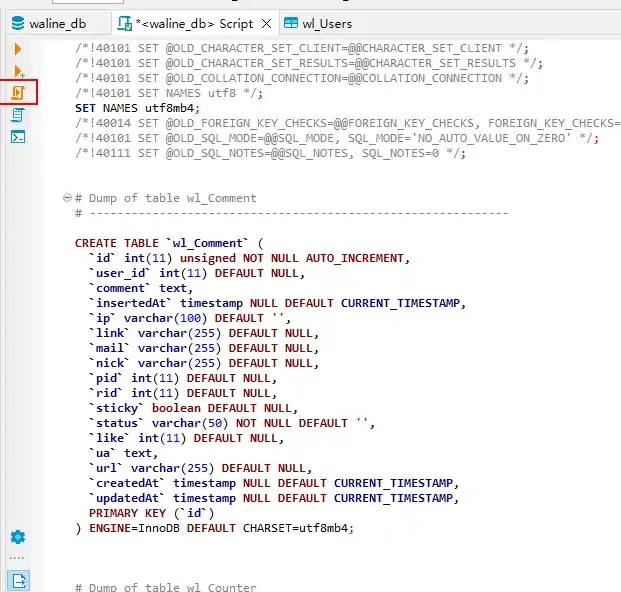Click the CREATE TABLE `wl_Comment` line
Image resolution: width=621 pixels, height=592 pixels.
[x=169, y=243]
